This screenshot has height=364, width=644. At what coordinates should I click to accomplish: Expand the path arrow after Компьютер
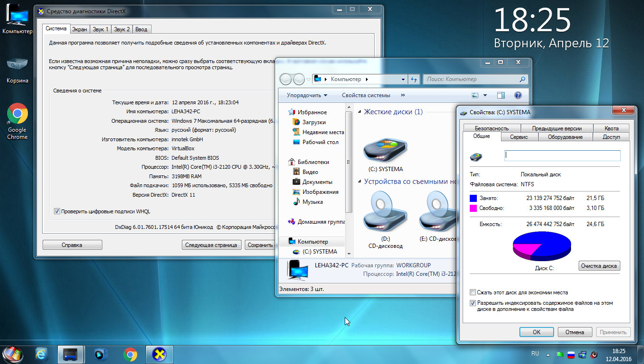click(367, 79)
